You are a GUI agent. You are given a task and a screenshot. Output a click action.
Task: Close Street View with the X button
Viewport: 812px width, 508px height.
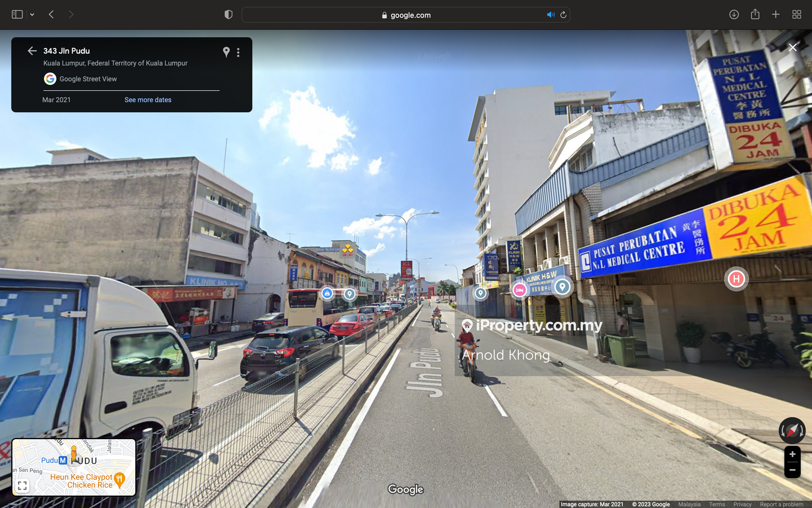[x=792, y=47]
